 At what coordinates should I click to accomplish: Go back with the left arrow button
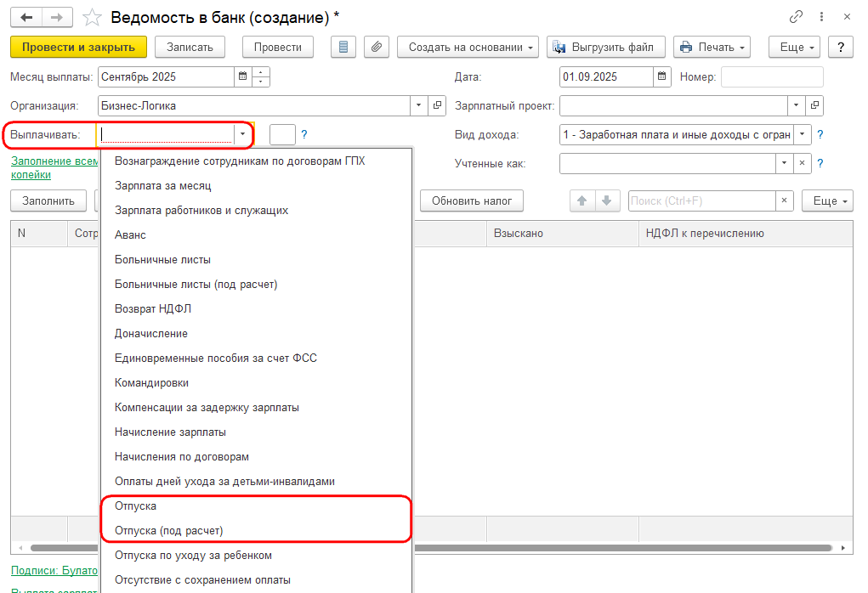pyautogui.click(x=26, y=18)
